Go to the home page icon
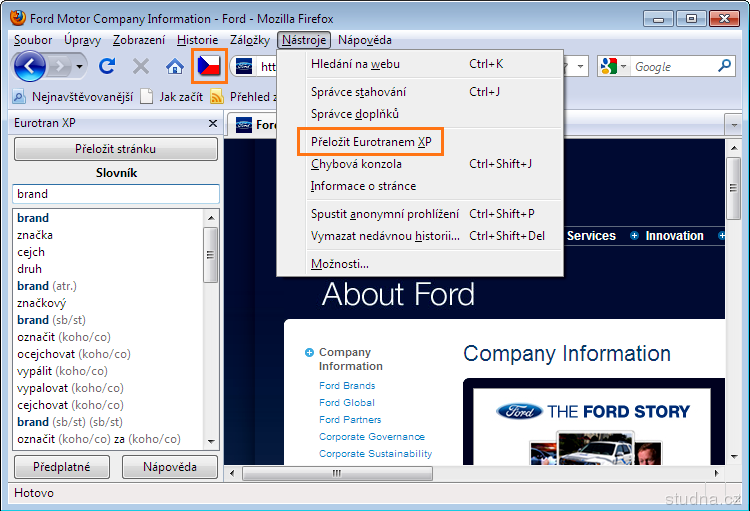Image resolution: width=750 pixels, height=511 pixels. tap(175, 66)
